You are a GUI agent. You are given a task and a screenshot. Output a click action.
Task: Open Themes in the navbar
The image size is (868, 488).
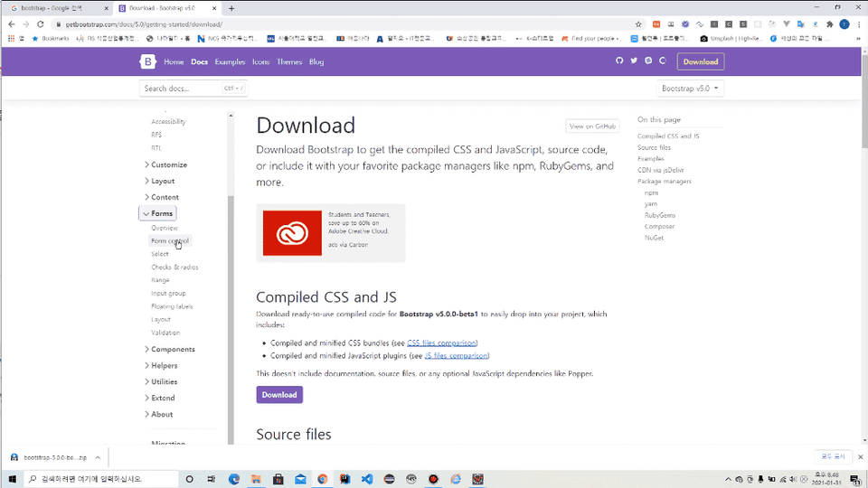pos(289,62)
